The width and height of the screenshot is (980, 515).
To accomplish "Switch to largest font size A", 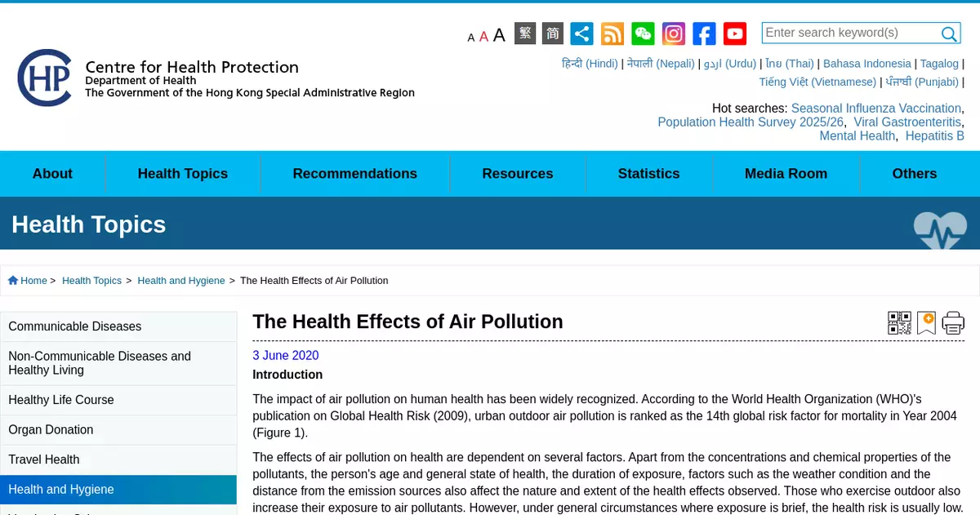I will point(499,34).
